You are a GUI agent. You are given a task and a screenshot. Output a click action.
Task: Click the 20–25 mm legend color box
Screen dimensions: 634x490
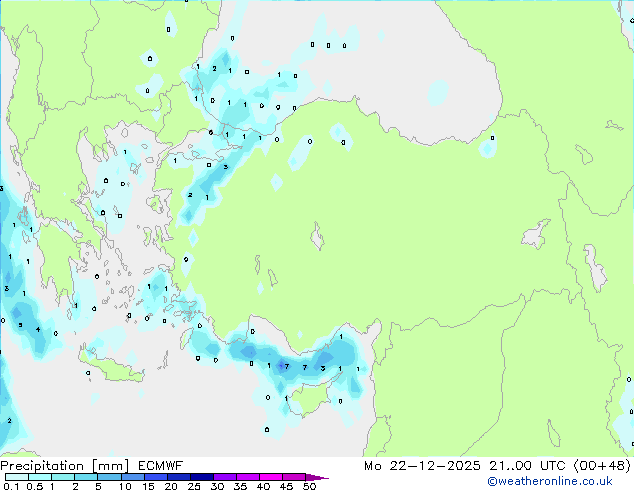tap(178, 477)
